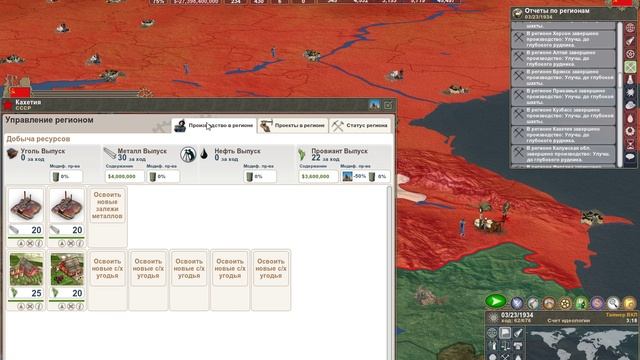This screenshot has width=640, height=360.
Task: Click the green play time button
Action: [x=496, y=302]
